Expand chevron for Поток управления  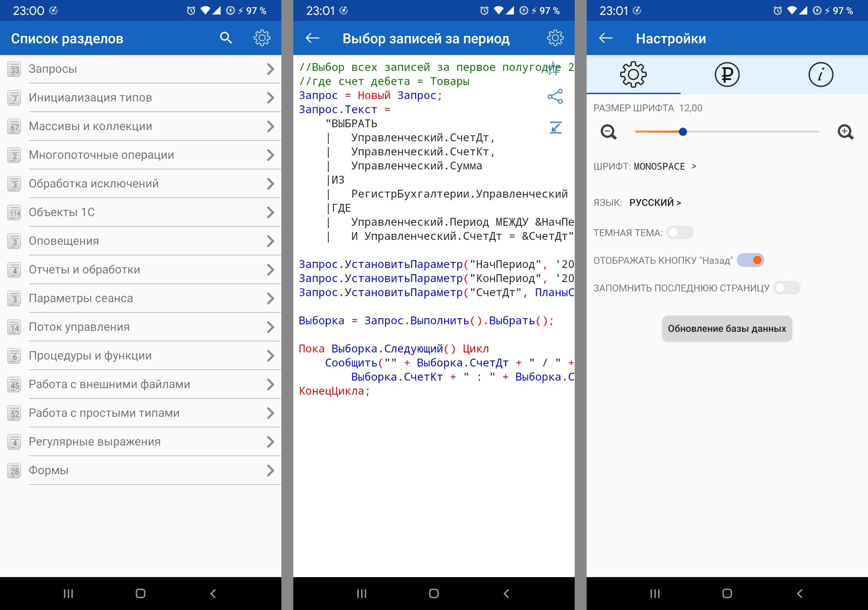270,327
